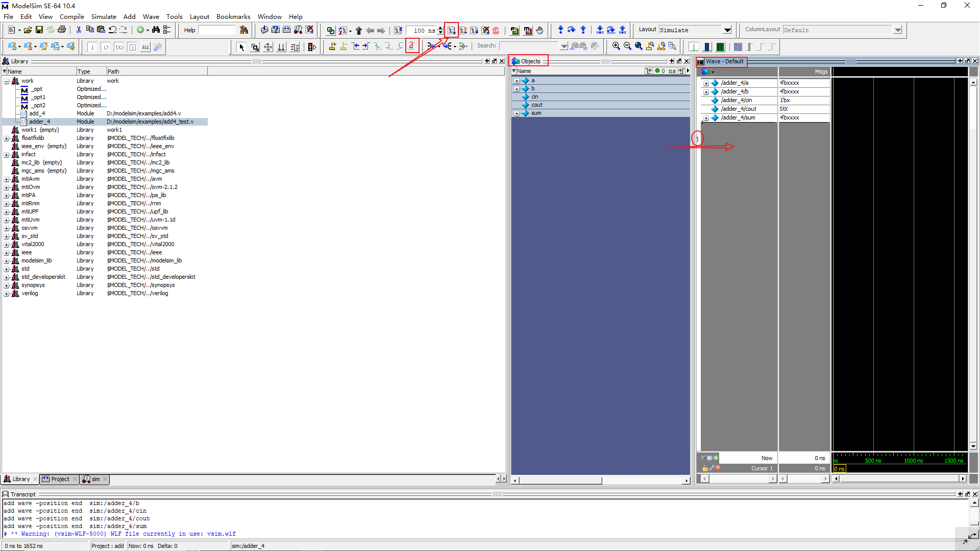Click the Run simulation icon
980x551 pixels.
(x=452, y=31)
